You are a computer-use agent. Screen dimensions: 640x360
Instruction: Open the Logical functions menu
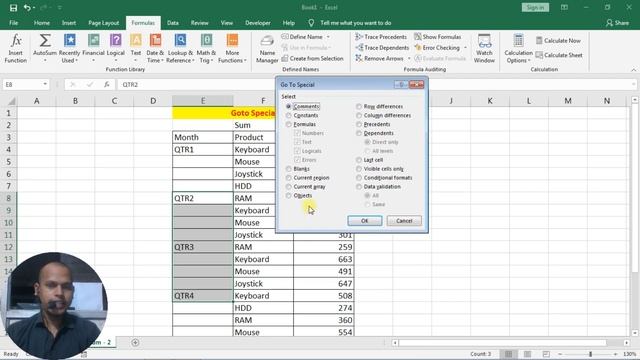click(116, 48)
